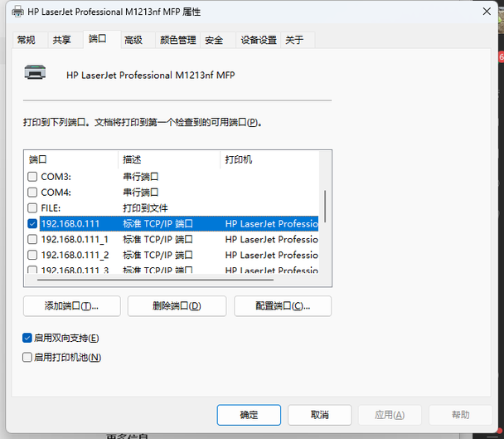
Task: Disable 启用双向支持 checkbox
Action: [x=28, y=339]
